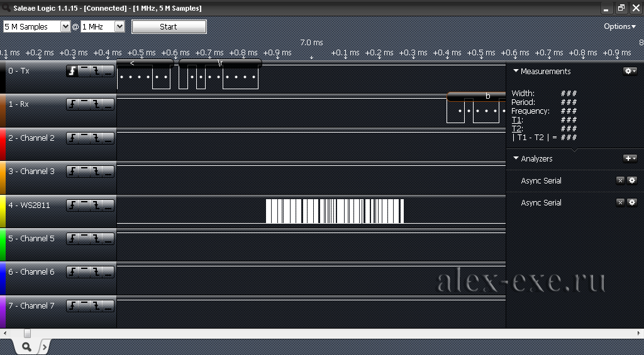This screenshot has width=644, height=355.
Task: Toggle low level trigger on Channel 2
Action: tap(108, 138)
